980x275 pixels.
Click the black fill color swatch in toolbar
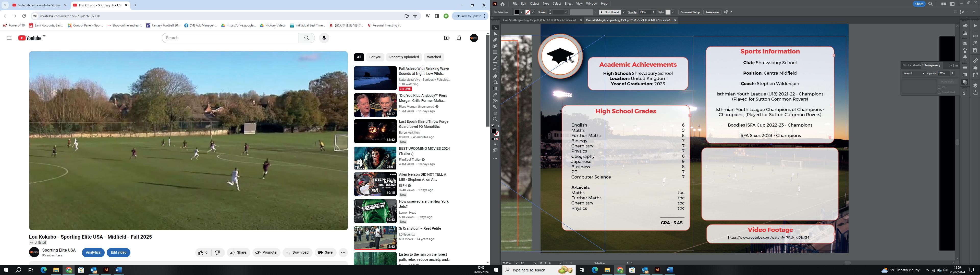[493, 131]
